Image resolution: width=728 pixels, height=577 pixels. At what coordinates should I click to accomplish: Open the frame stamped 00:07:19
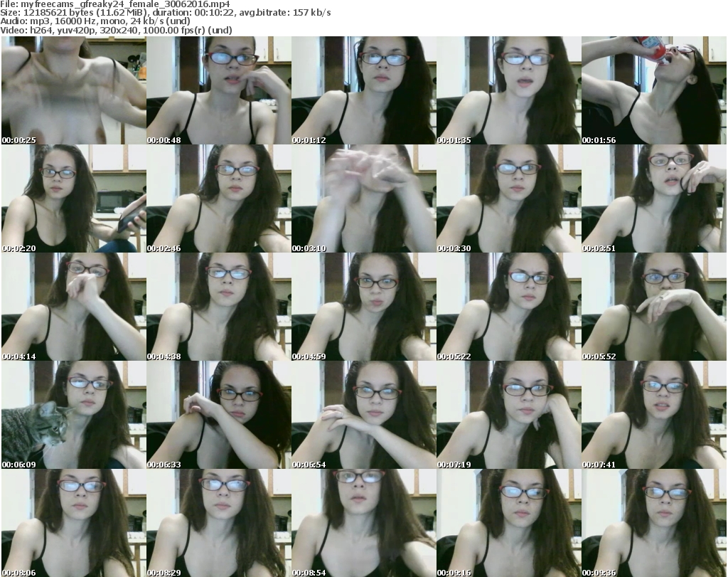point(508,415)
